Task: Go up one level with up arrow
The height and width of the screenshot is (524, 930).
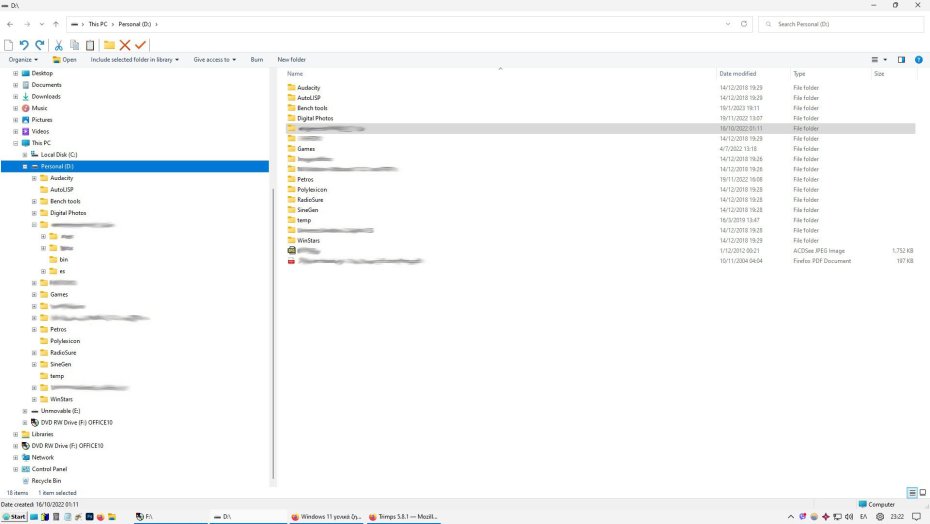Action: pyautogui.click(x=56, y=24)
